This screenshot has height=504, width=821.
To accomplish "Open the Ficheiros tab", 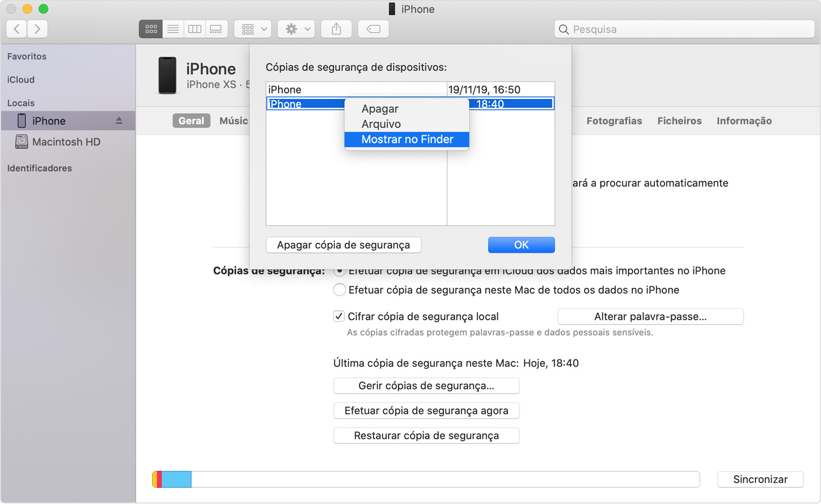I will (679, 120).
